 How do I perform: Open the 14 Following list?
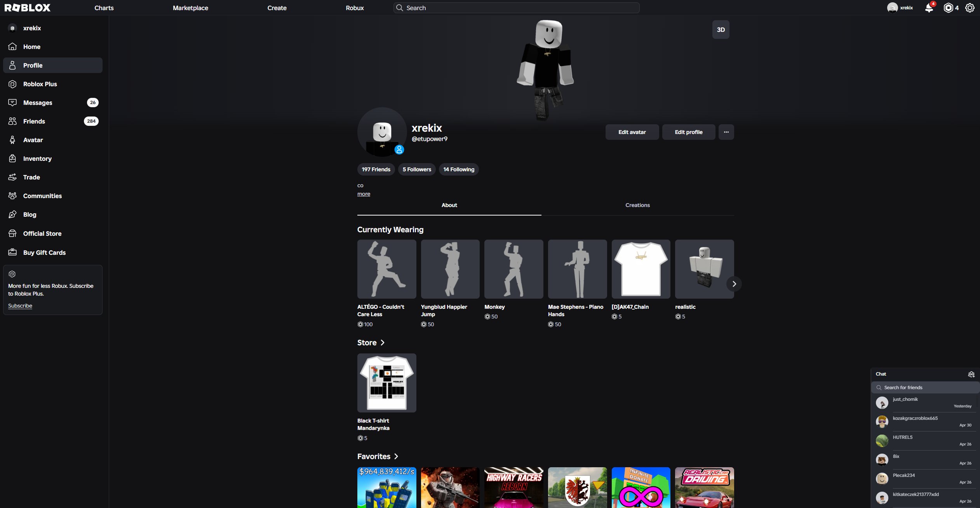459,169
